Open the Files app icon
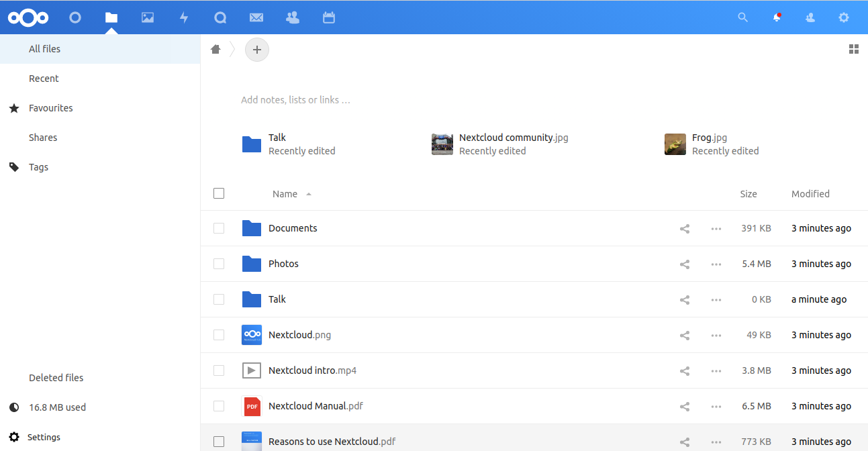The width and height of the screenshot is (868, 451). click(x=111, y=17)
